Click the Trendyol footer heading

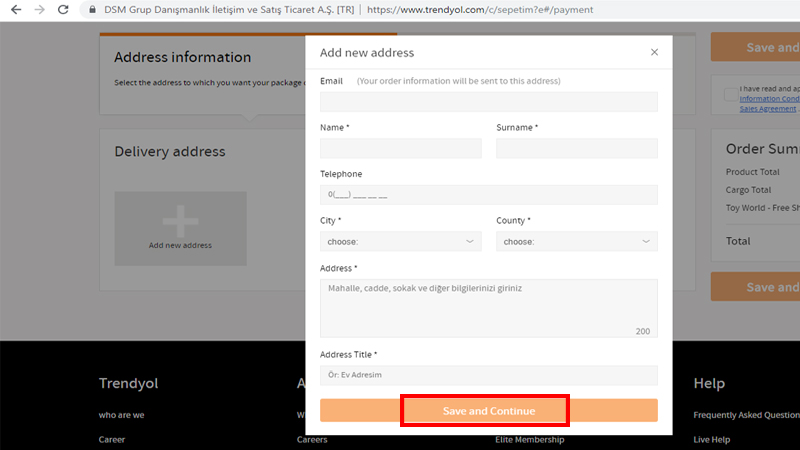tap(129, 383)
